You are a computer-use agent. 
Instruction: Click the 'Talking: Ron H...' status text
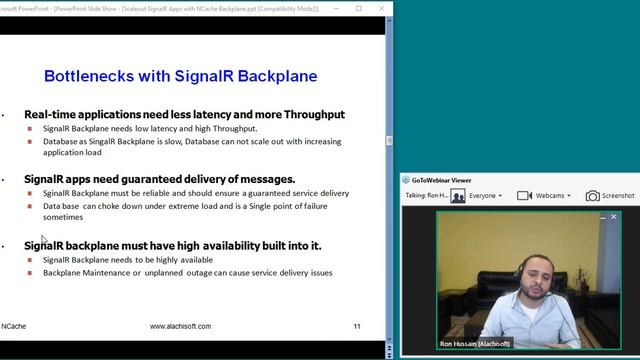(427, 196)
